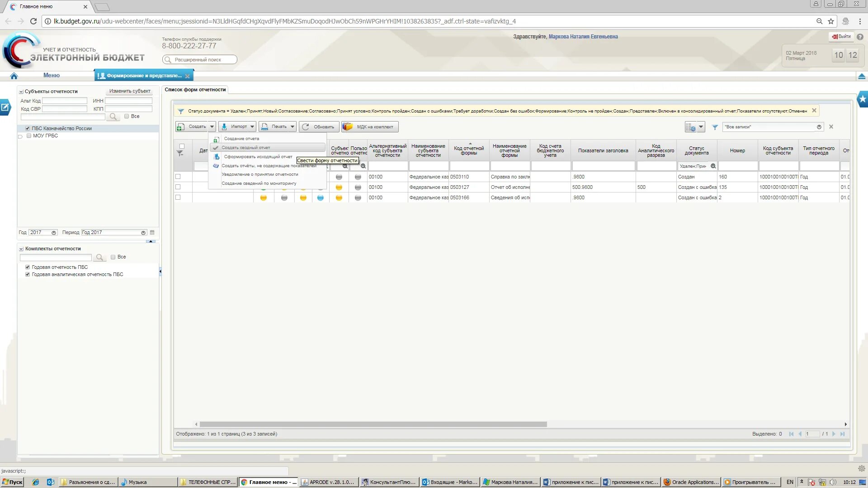Check the checkbox of the 0503127 row
The image size is (868, 488).
pyautogui.click(x=178, y=187)
